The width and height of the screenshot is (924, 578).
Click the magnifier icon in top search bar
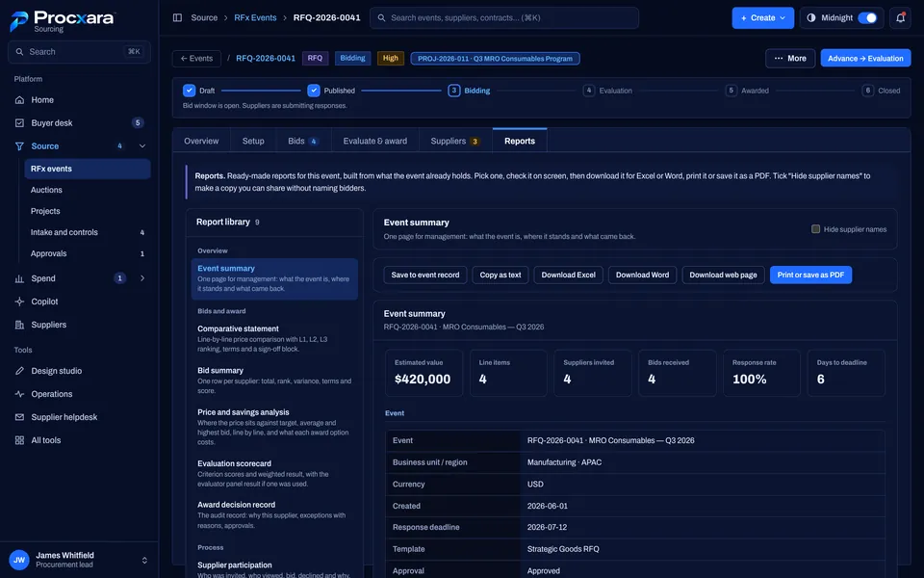click(381, 17)
